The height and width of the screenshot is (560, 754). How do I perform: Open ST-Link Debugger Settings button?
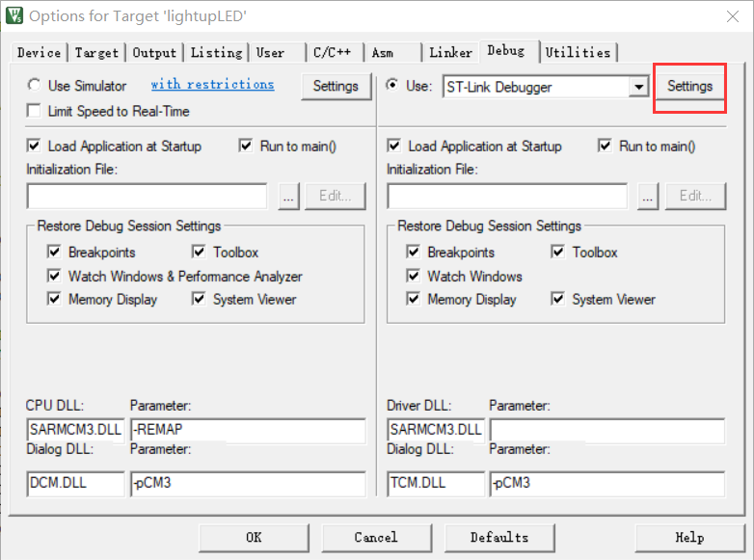click(690, 86)
